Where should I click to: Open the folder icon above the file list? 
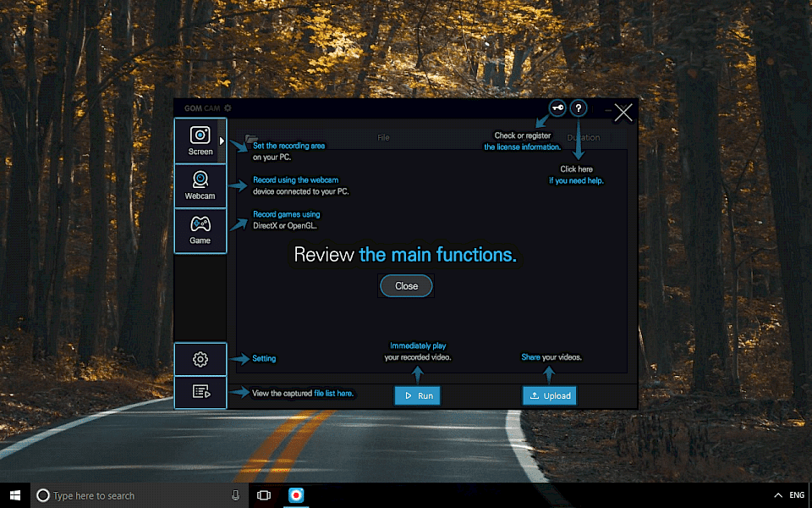click(250, 138)
